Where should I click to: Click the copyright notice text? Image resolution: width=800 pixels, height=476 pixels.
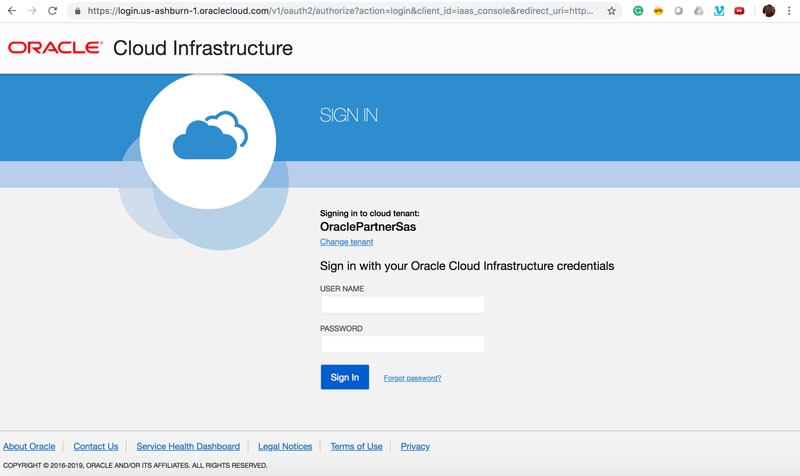(135, 465)
